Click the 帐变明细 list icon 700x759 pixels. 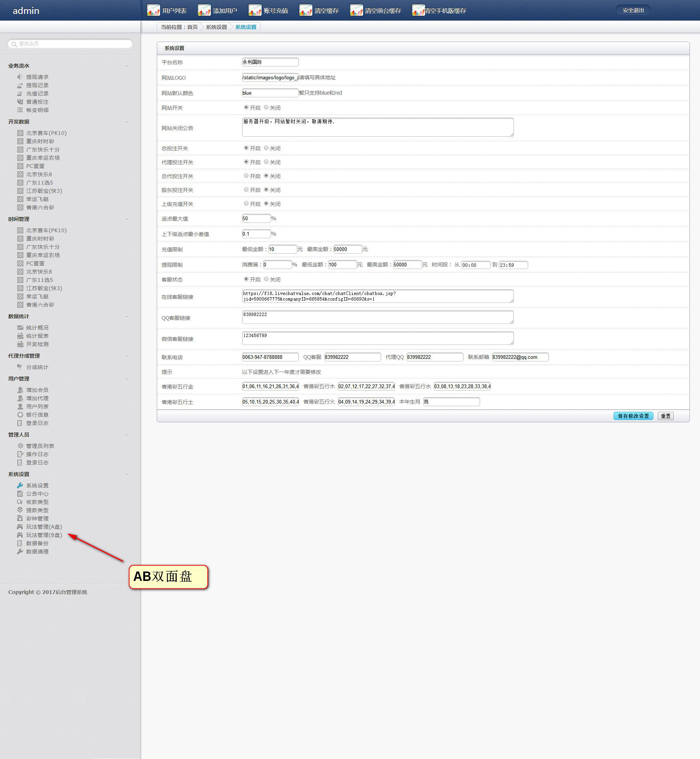[20, 110]
